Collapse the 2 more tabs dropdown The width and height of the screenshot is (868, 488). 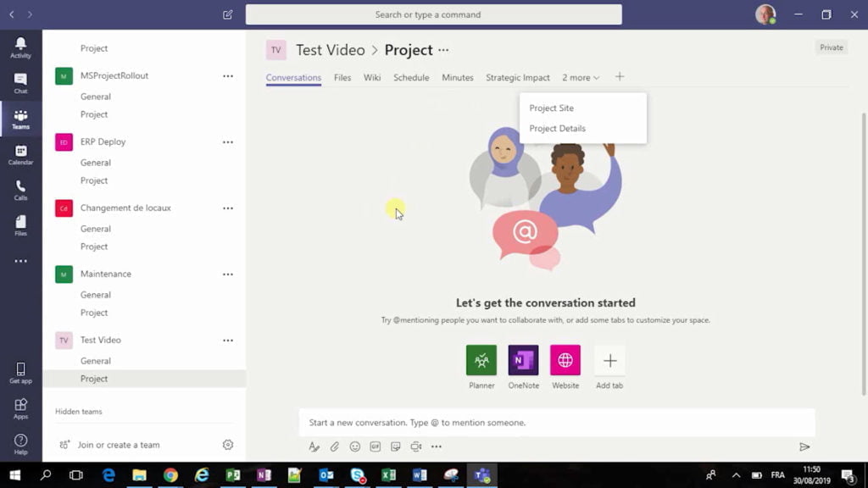click(581, 77)
